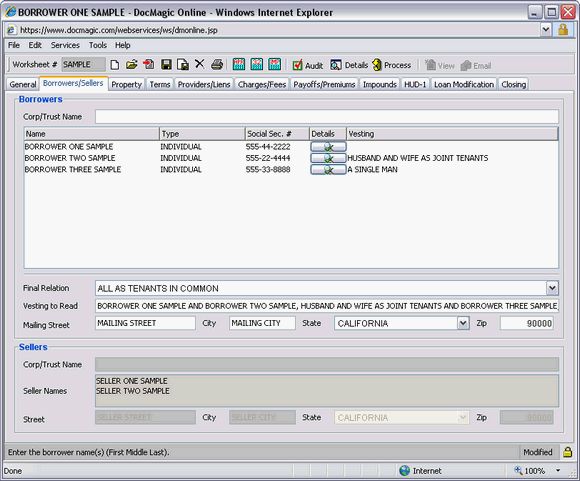Click the Name column header
580x481 pixels.
point(91,134)
